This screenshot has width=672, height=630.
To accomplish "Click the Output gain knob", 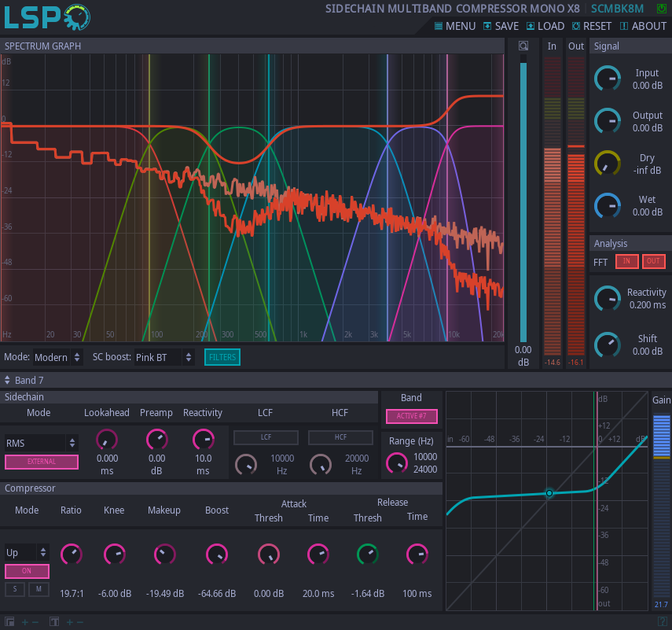I will (608, 121).
